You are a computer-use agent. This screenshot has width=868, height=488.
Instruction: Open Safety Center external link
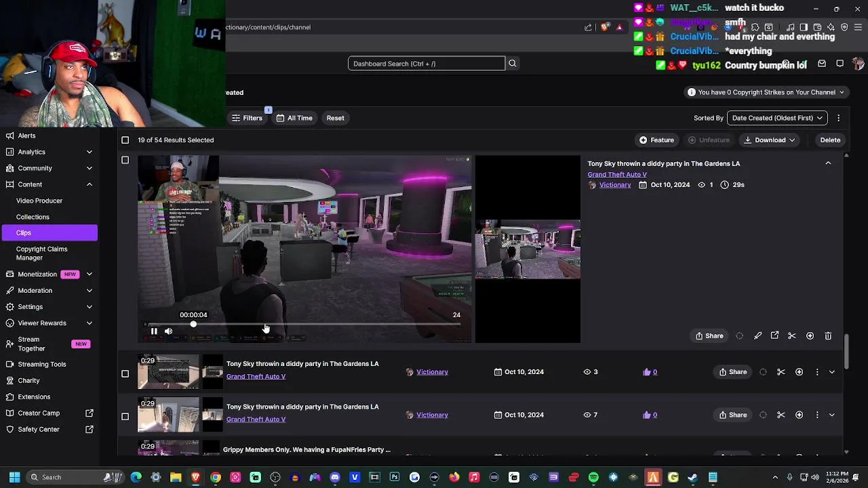point(89,429)
